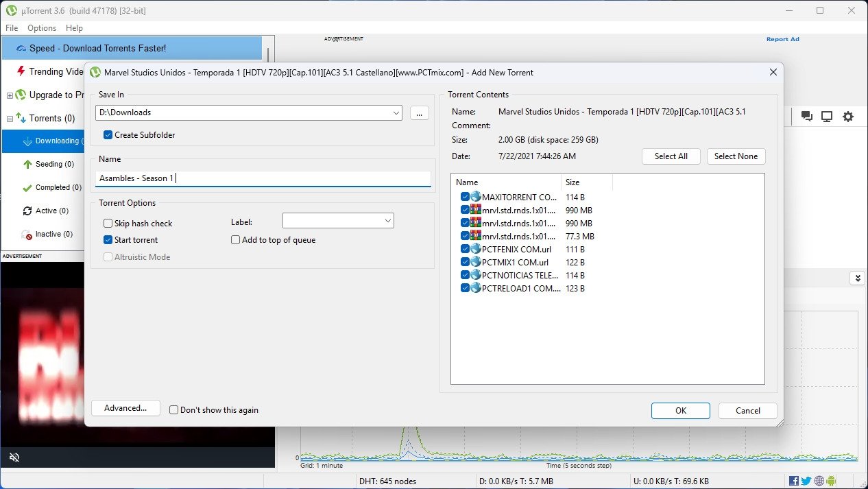Open the Options menu
The height and width of the screenshot is (489, 868).
click(x=42, y=28)
